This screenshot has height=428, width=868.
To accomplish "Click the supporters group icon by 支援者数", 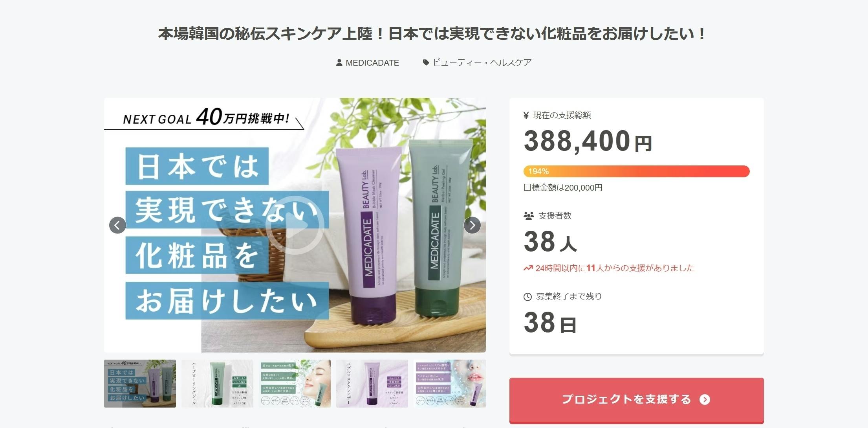I will pyautogui.click(x=529, y=216).
